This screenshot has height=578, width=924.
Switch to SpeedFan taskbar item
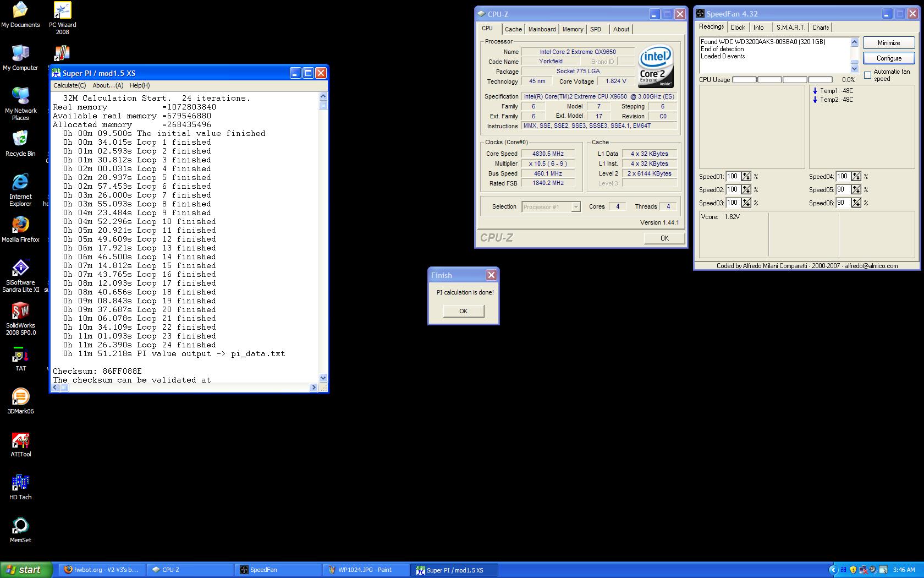click(278, 570)
